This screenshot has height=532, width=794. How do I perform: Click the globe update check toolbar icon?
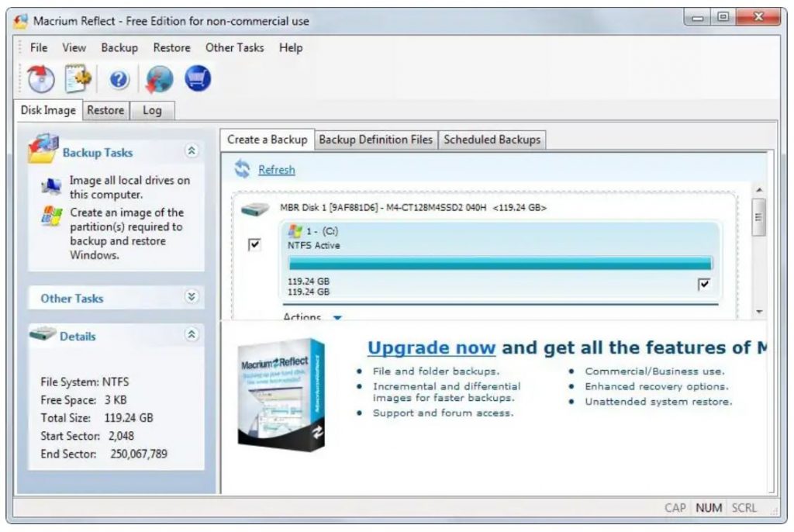pyautogui.click(x=159, y=79)
